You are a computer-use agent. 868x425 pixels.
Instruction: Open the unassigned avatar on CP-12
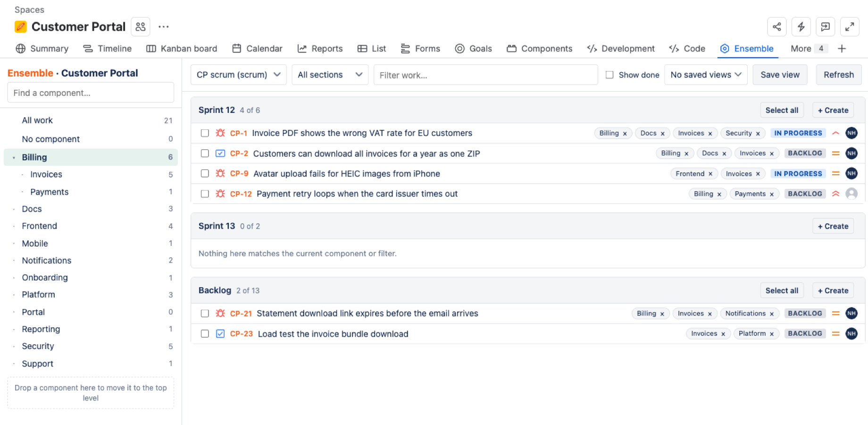851,194
